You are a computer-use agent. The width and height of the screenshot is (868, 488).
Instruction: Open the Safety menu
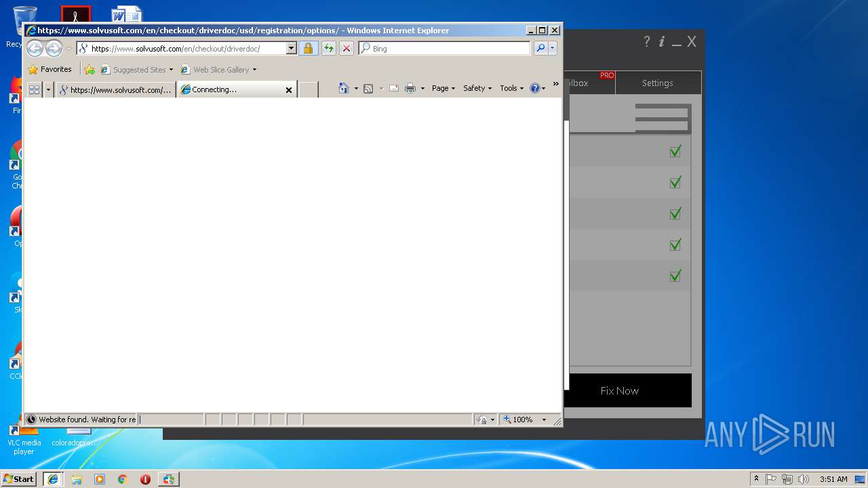pos(477,88)
